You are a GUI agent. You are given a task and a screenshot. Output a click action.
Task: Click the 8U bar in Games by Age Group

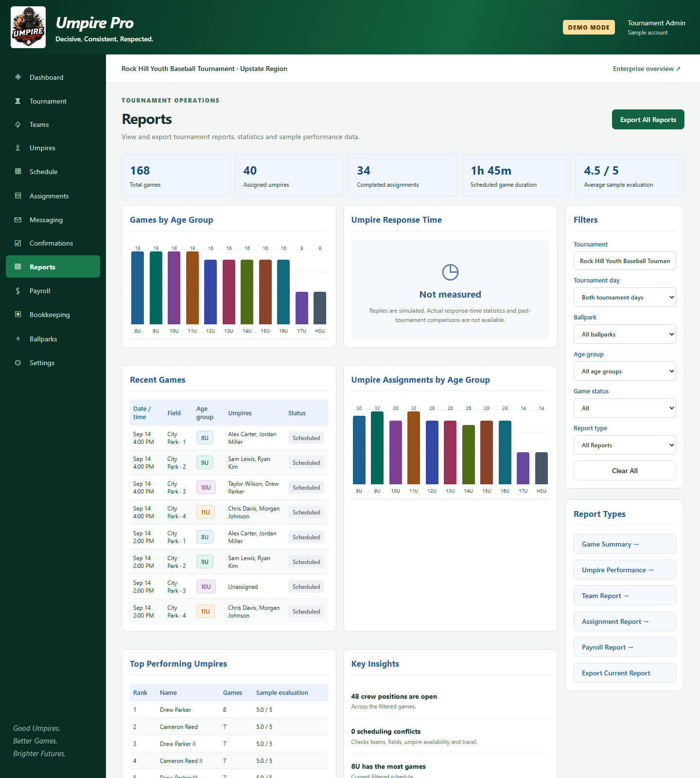click(x=138, y=288)
